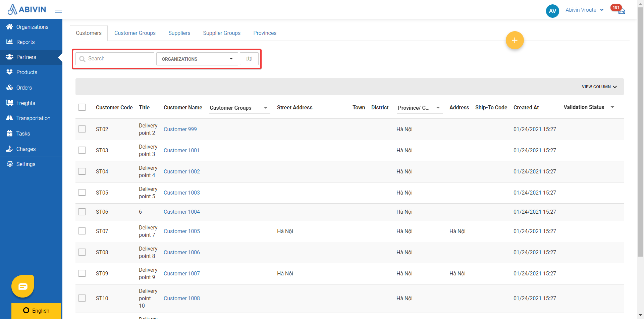Check the ST08 row checkbox
The width and height of the screenshot is (644, 319).
tap(82, 252)
